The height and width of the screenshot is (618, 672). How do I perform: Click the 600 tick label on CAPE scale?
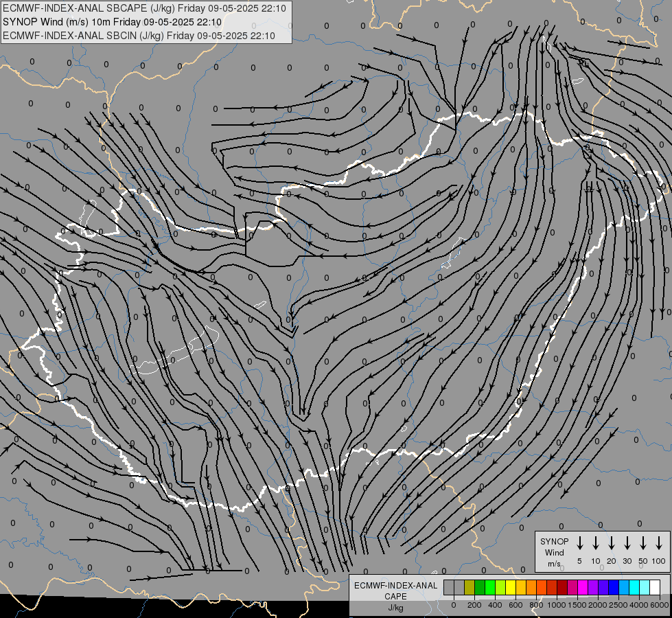pos(515,605)
